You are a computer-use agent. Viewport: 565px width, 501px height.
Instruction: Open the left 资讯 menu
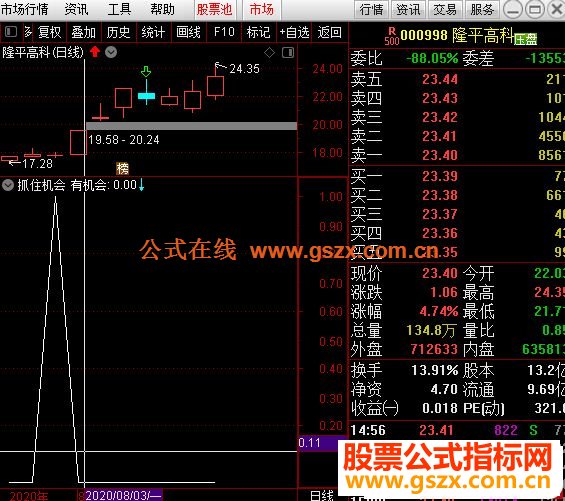pyautogui.click(x=76, y=9)
